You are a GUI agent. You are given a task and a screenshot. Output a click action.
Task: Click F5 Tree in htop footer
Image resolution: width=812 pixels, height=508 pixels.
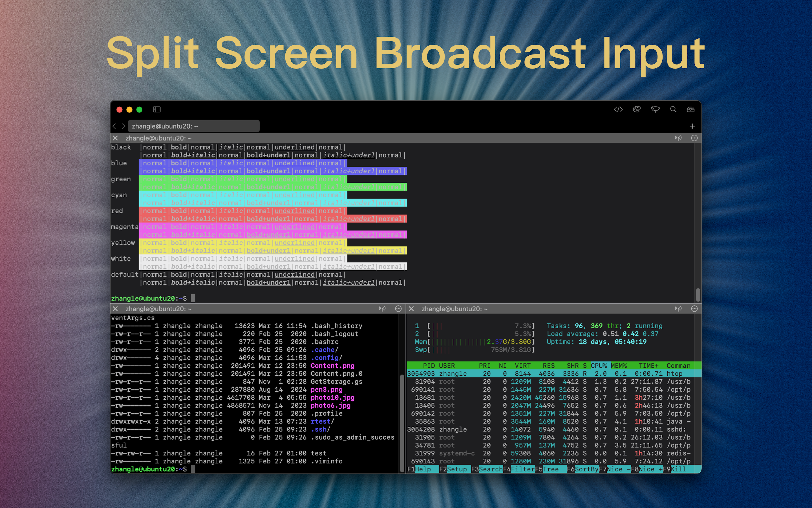point(551,469)
